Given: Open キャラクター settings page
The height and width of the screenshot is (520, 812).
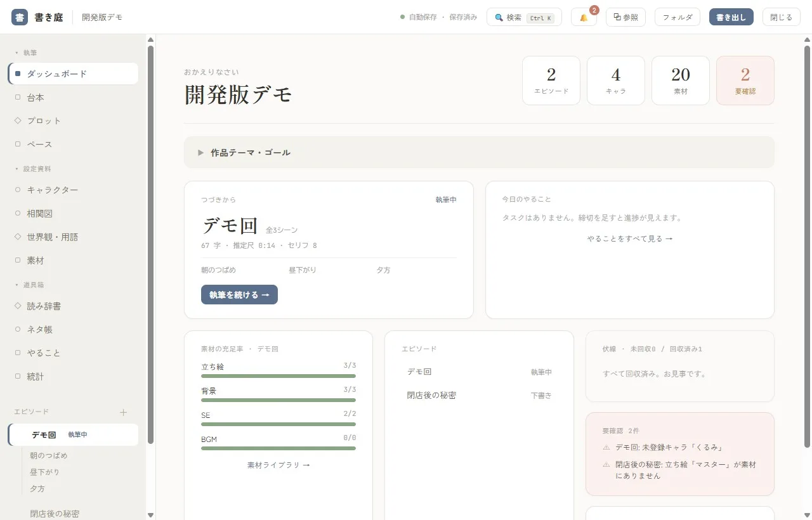Looking at the screenshot, I should click(x=73, y=190).
